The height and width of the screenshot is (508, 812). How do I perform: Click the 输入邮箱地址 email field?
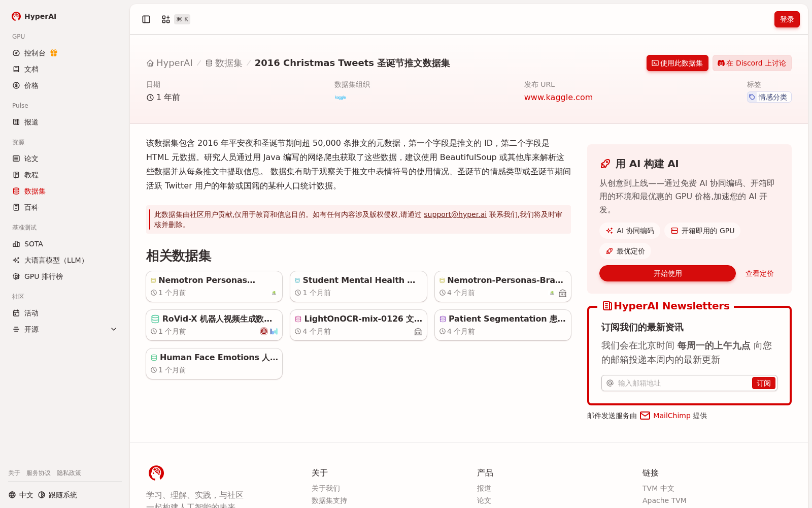point(683,383)
